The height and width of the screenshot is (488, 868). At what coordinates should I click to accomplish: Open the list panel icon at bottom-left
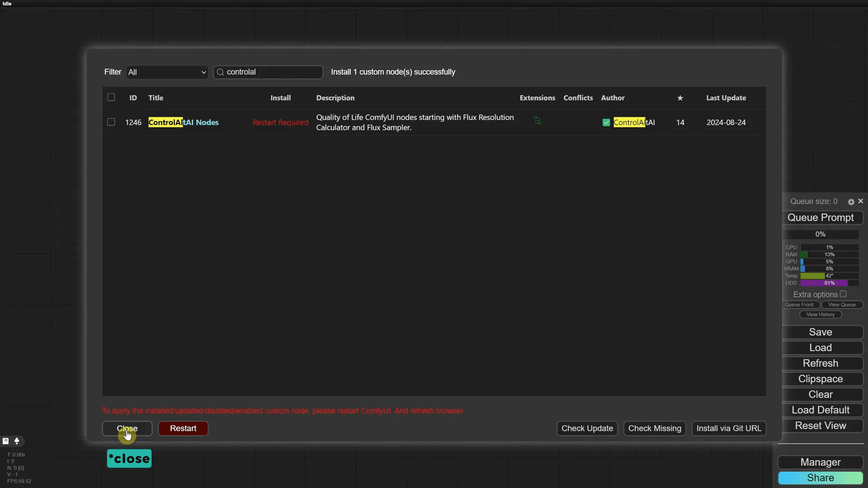tap(6, 441)
